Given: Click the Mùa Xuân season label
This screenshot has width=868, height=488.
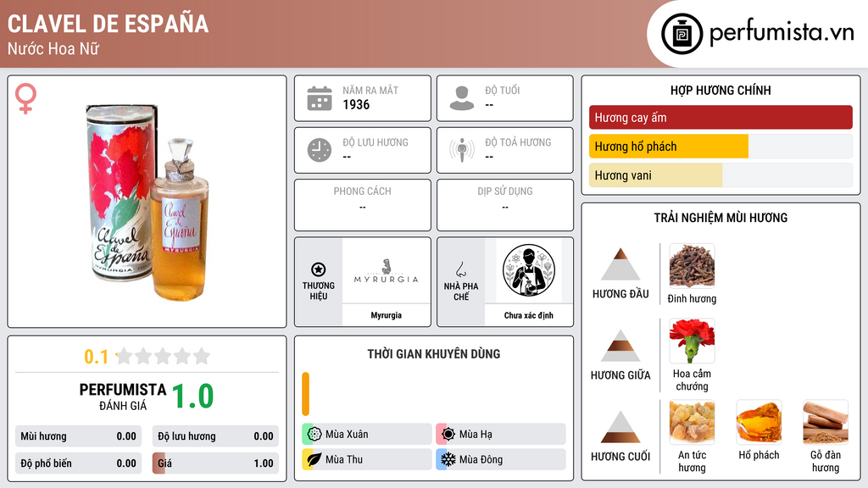Looking at the screenshot, I should tap(347, 435).
